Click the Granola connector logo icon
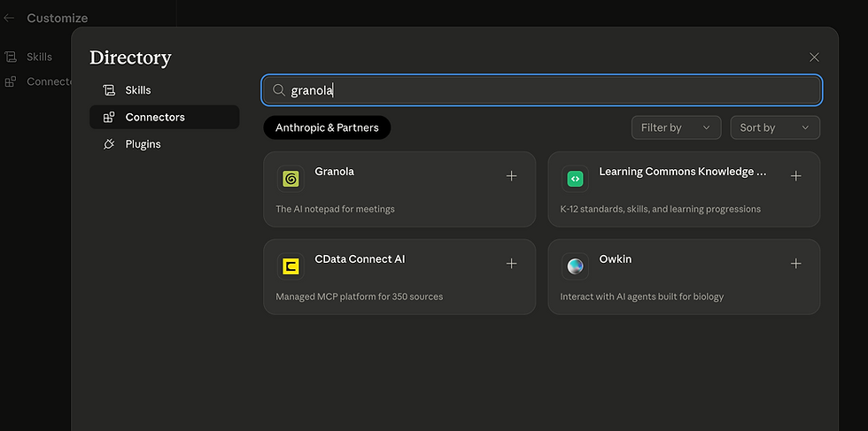868x431 pixels. (291, 178)
